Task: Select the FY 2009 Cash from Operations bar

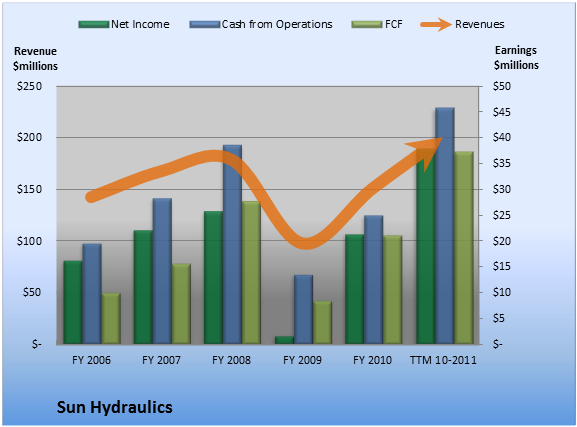Action: tap(304, 310)
